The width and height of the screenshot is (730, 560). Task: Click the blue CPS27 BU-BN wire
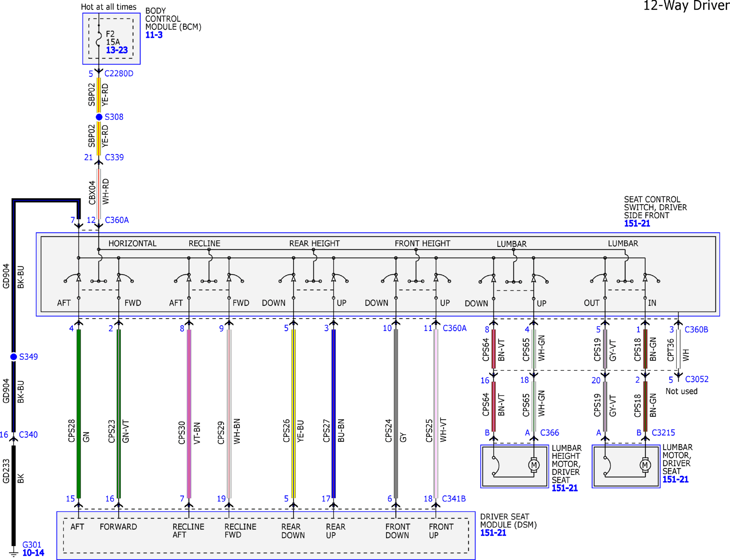[333, 414]
